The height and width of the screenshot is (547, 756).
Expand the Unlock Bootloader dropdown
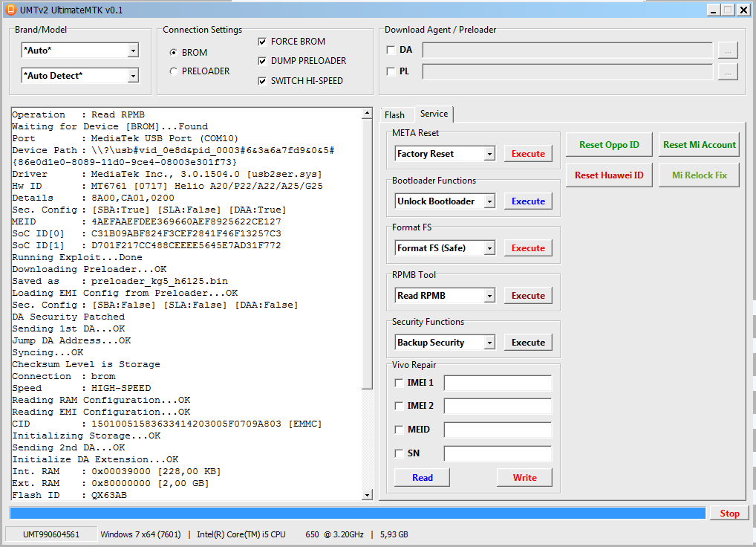click(489, 201)
